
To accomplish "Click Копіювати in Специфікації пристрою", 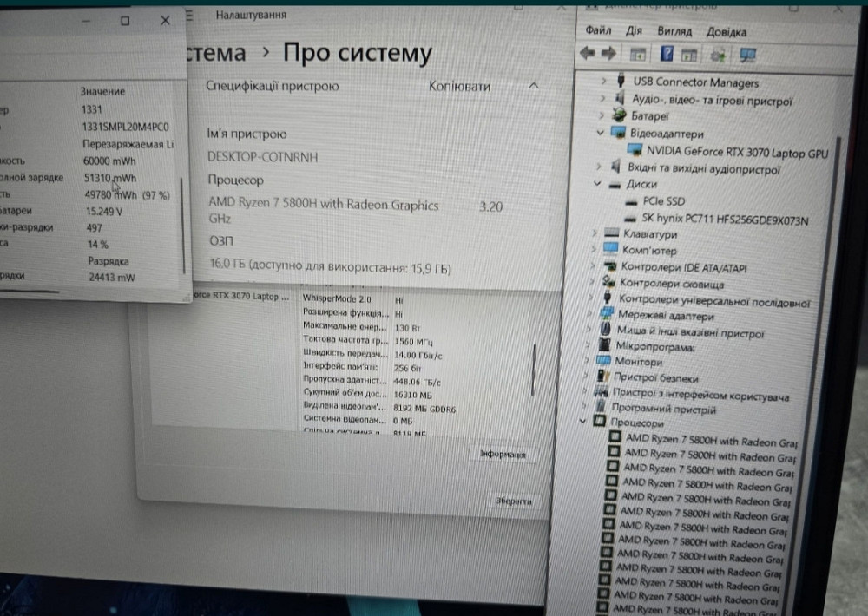I will click(458, 87).
